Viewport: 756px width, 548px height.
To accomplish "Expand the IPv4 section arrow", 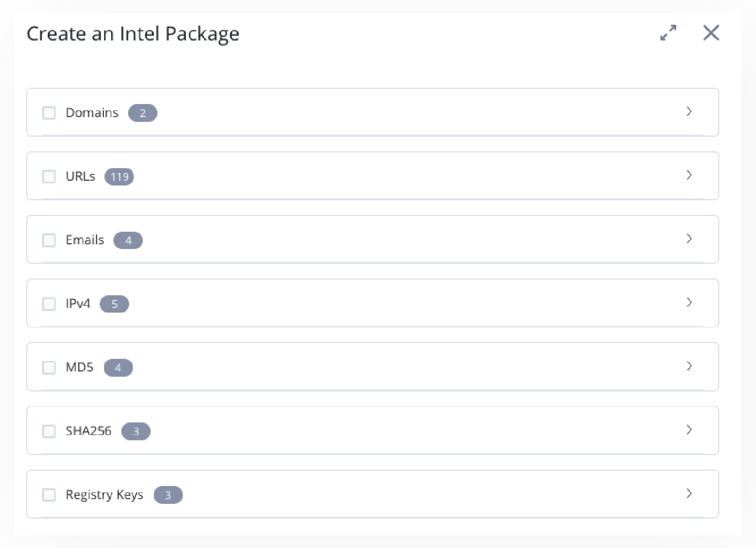I will (x=689, y=302).
